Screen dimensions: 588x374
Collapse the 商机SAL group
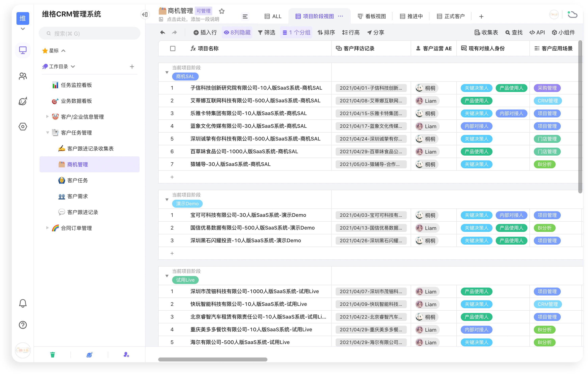pos(167,72)
